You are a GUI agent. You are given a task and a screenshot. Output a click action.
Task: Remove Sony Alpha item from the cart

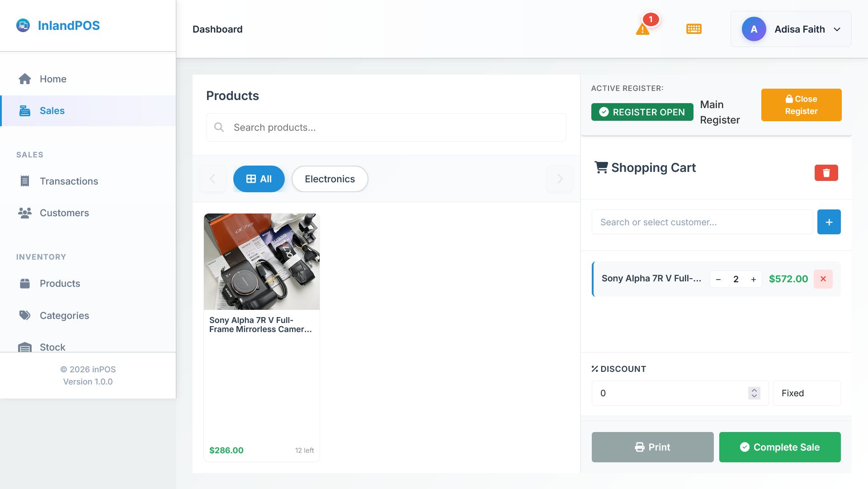click(x=823, y=279)
